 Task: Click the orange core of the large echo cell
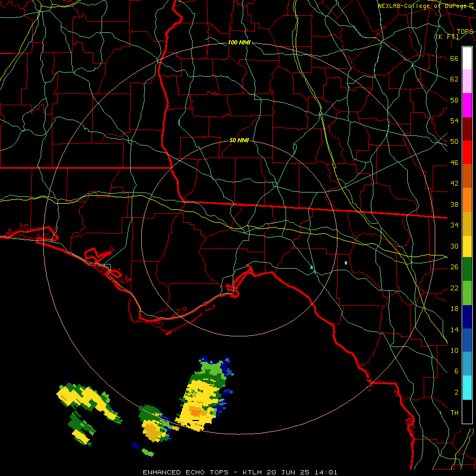[x=196, y=412]
